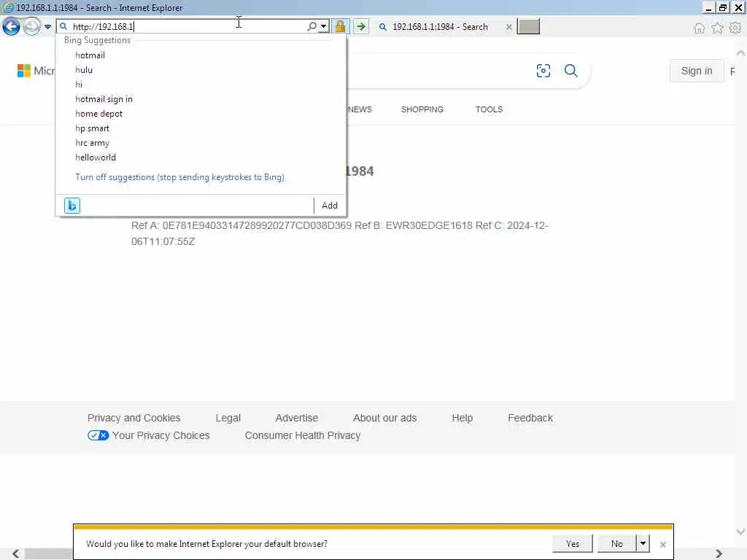
Task: Click Your Privacy Choices link text
Action: pyautogui.click(x=161, y=436)
